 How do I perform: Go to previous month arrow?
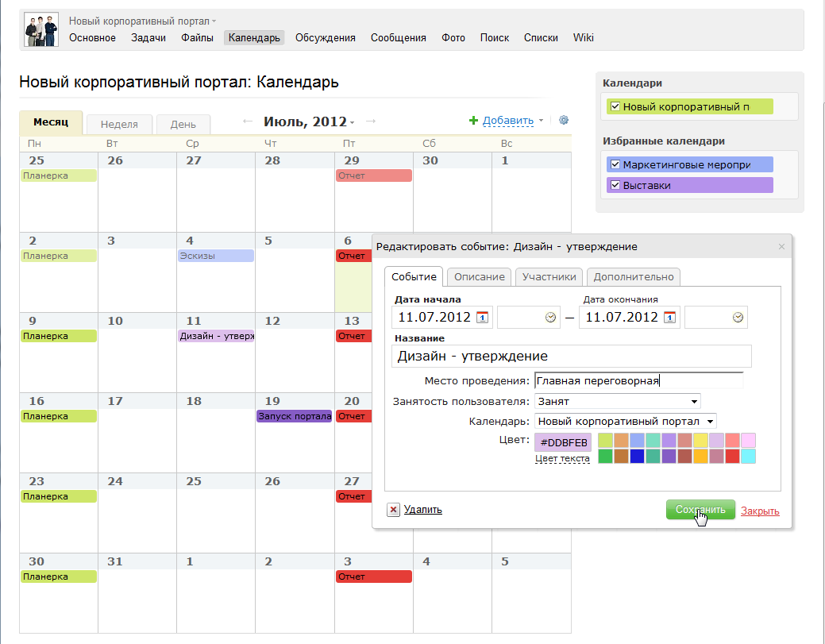click(x=248, y=121)
